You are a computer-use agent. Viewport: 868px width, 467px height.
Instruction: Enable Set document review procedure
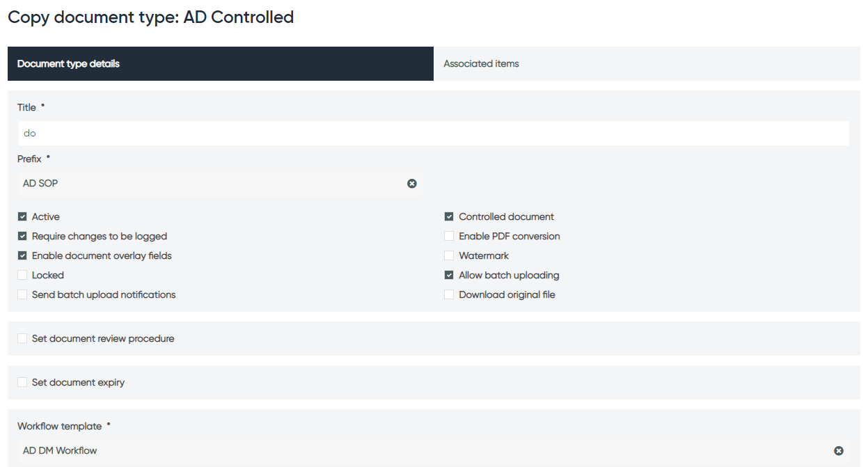pos(22,338)
